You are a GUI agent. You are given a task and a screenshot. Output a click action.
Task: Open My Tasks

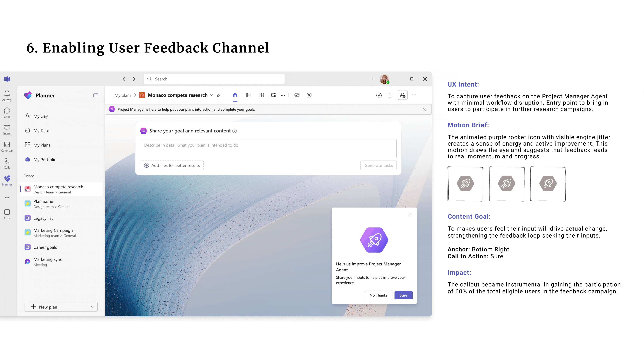tap(61, 130)
